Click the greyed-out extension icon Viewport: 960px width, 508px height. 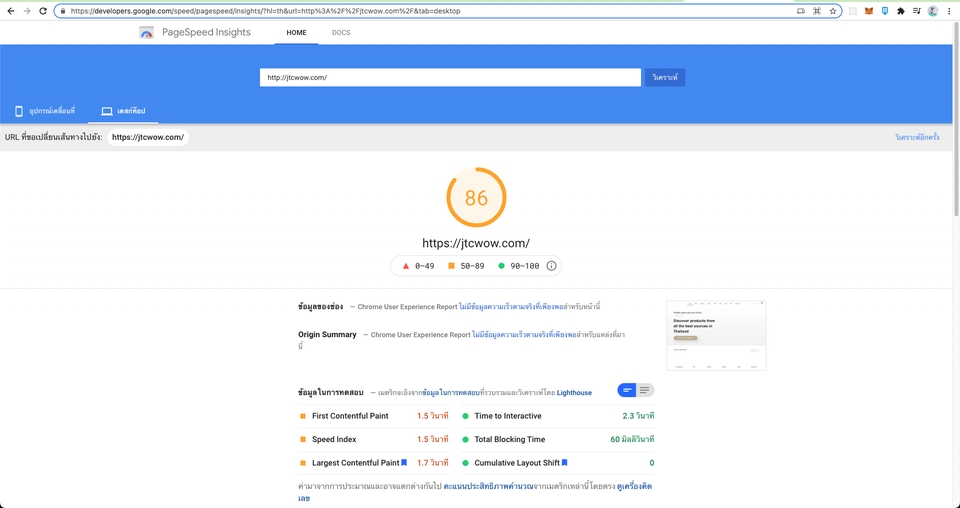pos(853,11)
